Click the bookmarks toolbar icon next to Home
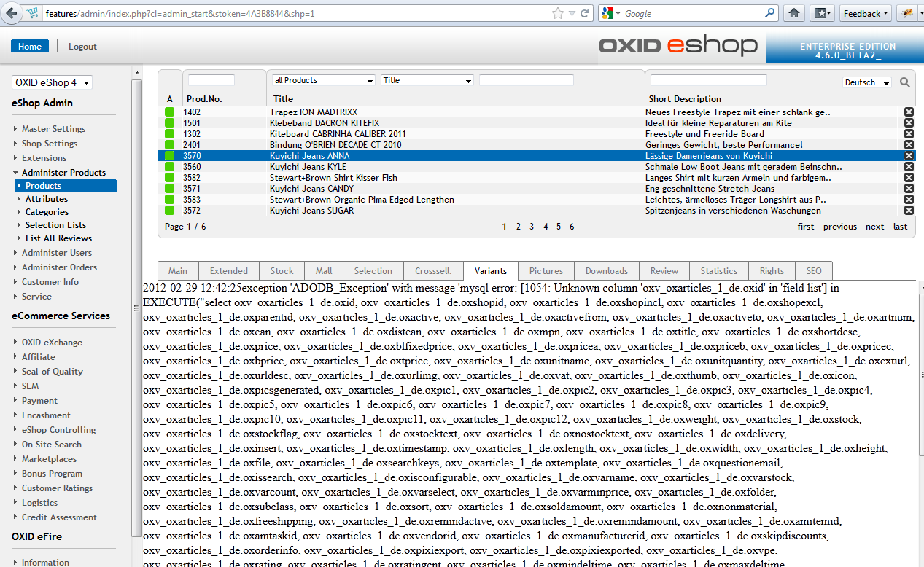This screenshot has height=567, width=924. click(822, 13)
